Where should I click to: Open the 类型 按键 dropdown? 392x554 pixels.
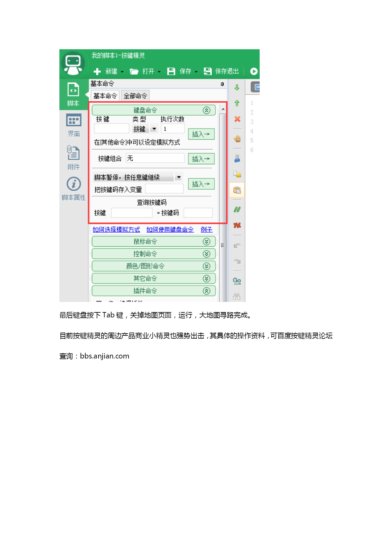(154, 129)
